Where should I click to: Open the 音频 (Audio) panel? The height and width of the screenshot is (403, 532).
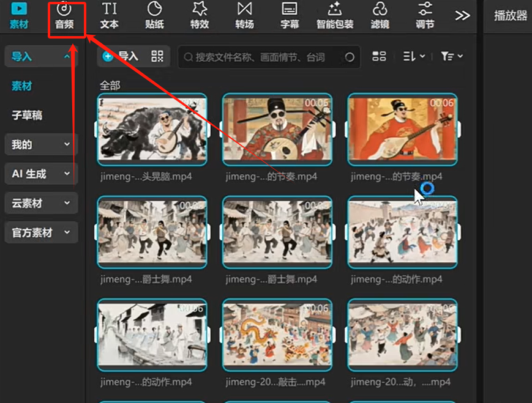(64, 17)
